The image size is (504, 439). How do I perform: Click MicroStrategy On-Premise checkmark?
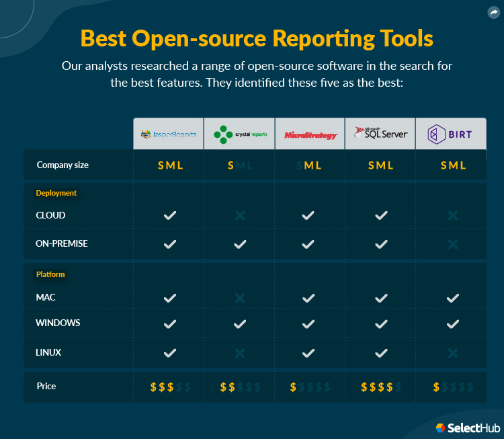[x=308, y=245]
